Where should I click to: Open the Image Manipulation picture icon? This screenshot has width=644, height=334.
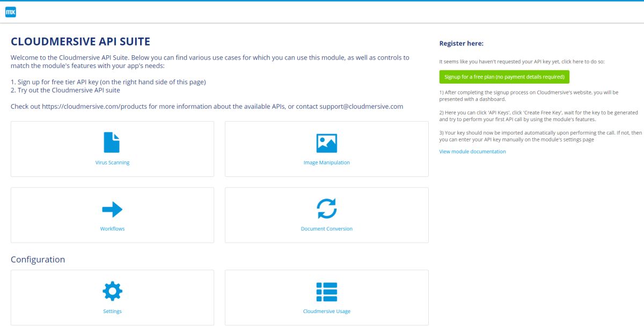pyautogui.click(x=327, y=143)
